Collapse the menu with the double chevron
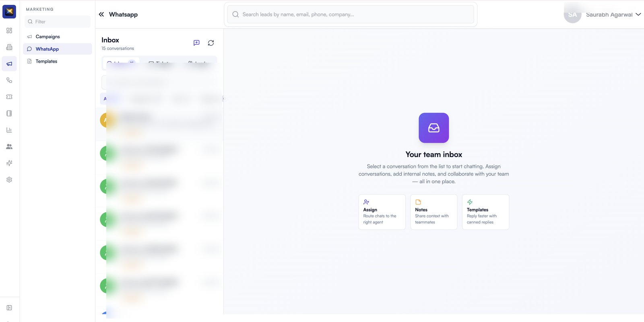Viewport: 644px width, 322px height. coord(101,14)
